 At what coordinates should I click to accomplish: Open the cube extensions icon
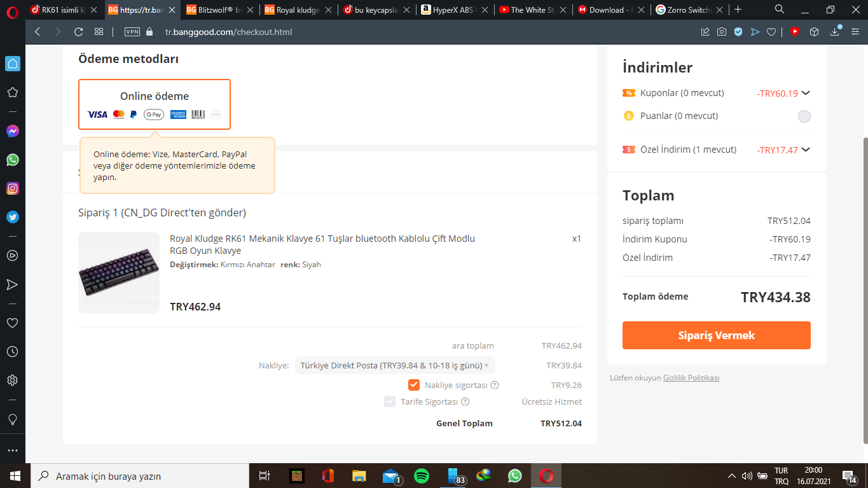tap(814, 32)
